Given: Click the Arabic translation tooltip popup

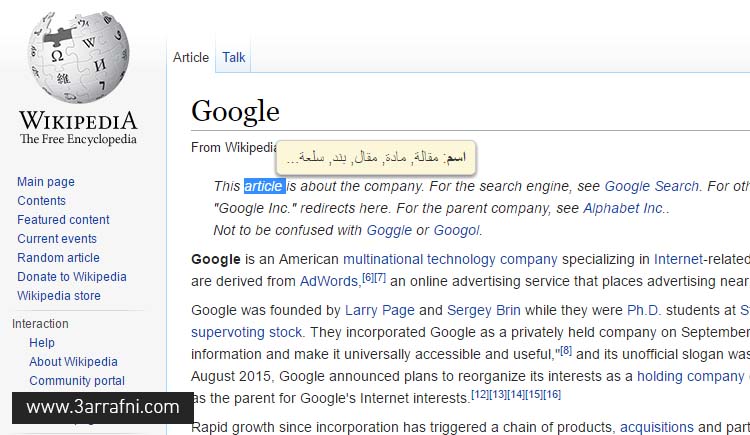Looking at the screenshot, I should [x=376, y=157].
